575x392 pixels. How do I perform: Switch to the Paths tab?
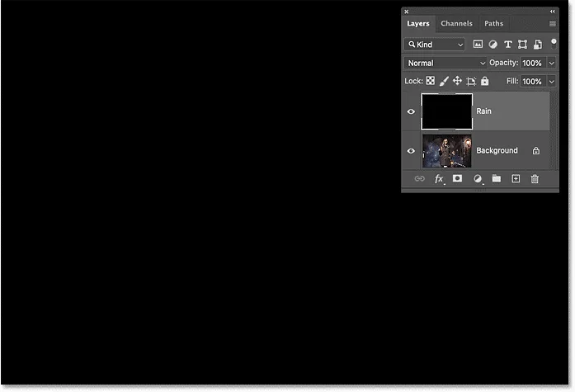493,24
